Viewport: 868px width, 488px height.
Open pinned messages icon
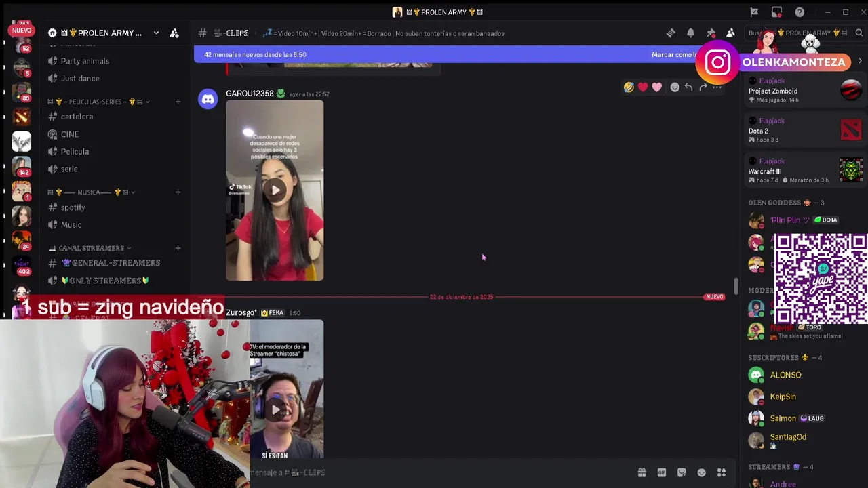click(x=711, y=33)
